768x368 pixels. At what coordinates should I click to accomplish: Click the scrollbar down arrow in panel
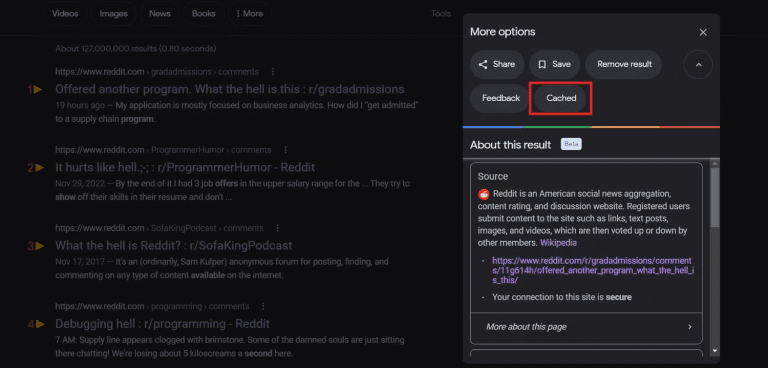coord(715,351)
